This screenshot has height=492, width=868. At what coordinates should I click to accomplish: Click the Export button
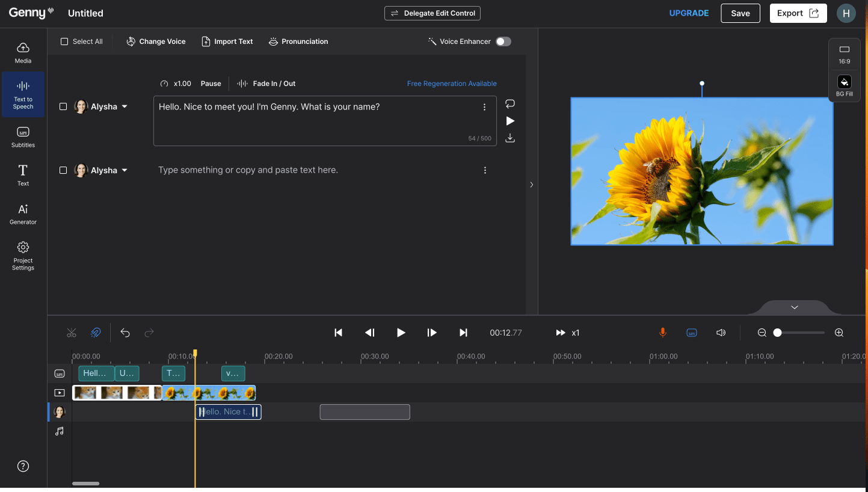click(798, 13)
